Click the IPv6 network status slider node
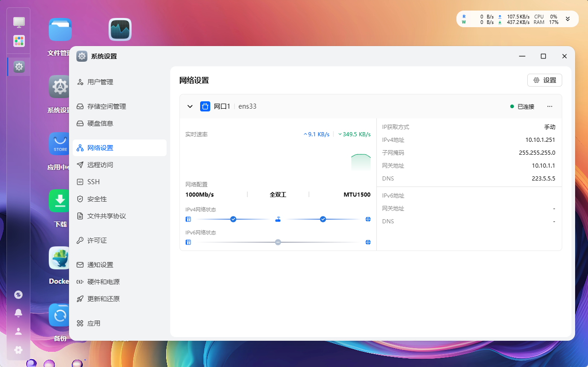Viewport: 588px width, 367px height. tap(278, 242)
